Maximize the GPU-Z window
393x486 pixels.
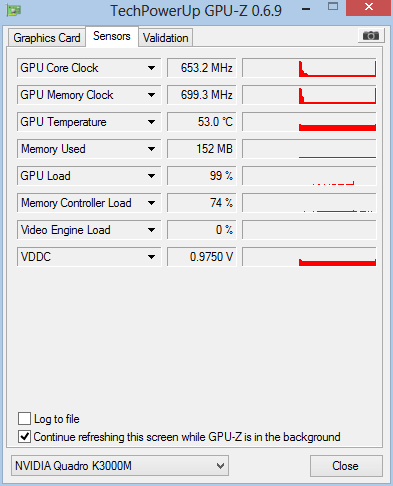pyautogui.click(x=333, y=7)
